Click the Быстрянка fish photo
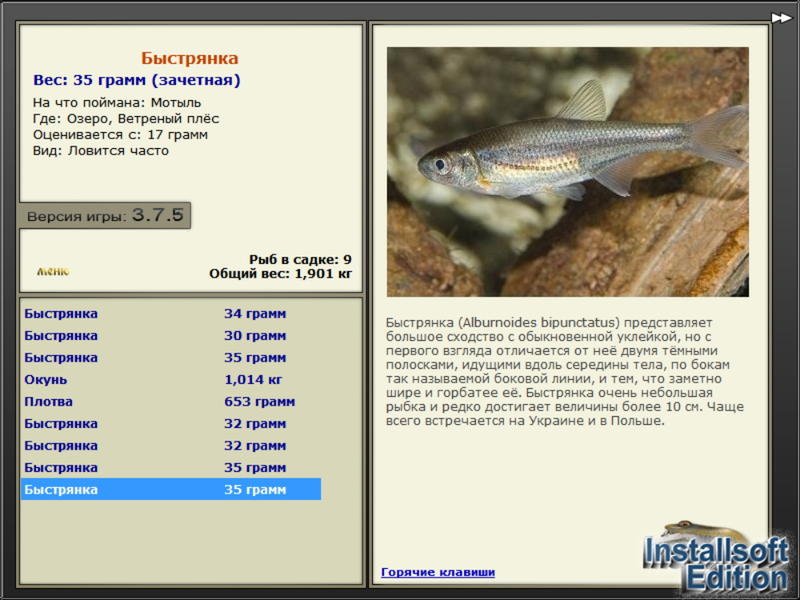This screenshot has height=600, width=800. tap(567, 172)
